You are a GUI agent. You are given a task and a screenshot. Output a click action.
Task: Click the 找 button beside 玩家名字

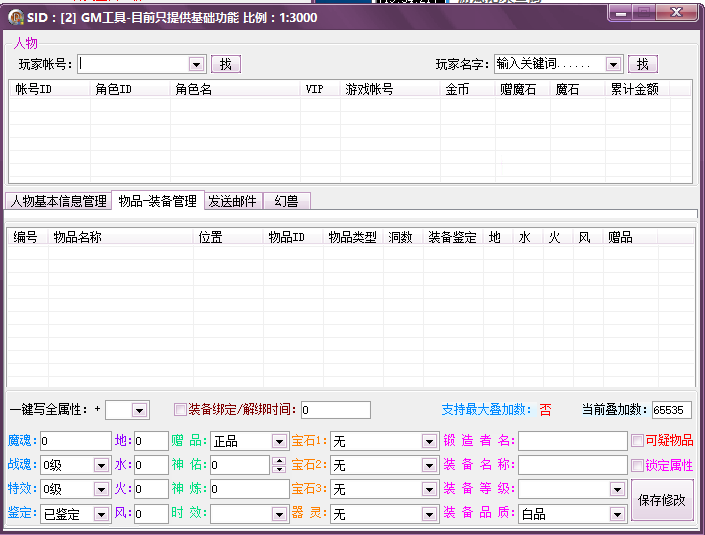[642, 64]
